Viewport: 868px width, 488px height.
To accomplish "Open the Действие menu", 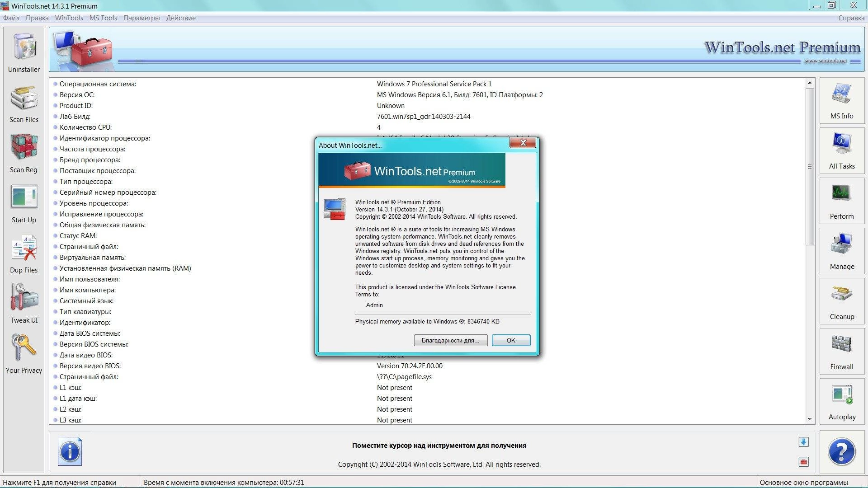I will pyautogui.click(x=181, y=18).
